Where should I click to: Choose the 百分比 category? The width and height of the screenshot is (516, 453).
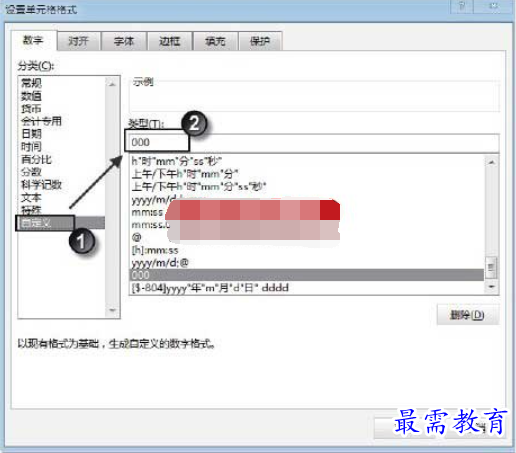point(36,159)
